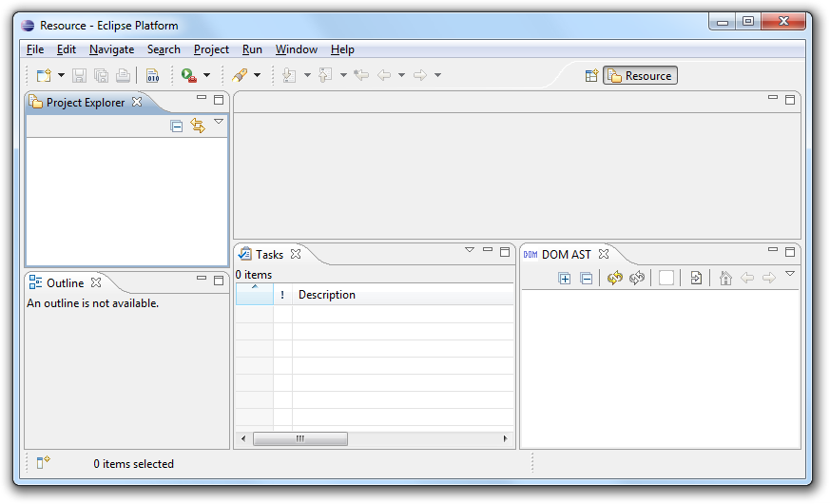
Task: Click the main toolbar Forward arrow
Action: click(420, 75)
